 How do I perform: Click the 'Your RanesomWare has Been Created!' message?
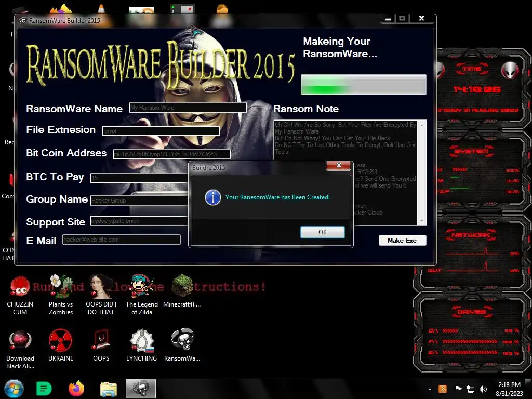pos(277,197)
